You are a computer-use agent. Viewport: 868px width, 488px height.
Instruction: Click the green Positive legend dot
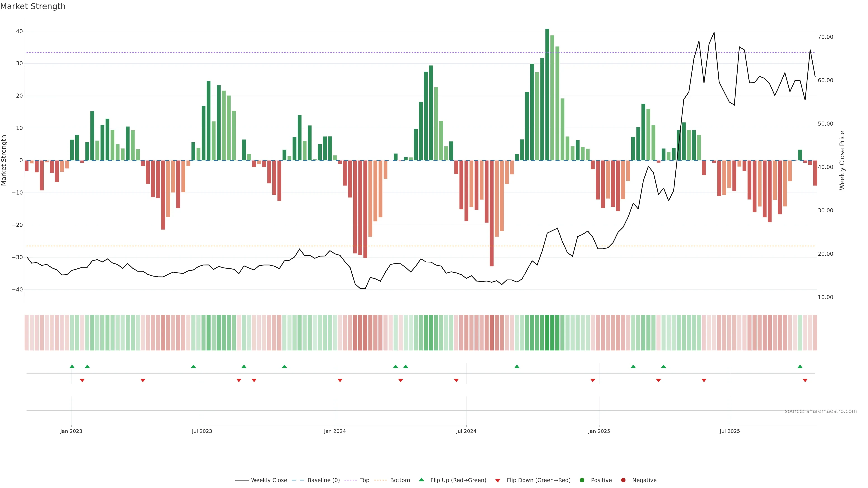coord(582,480)
